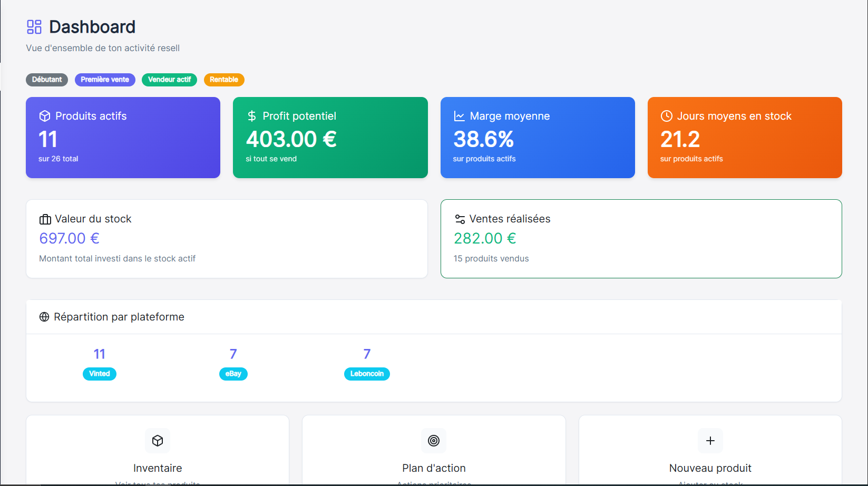
Task: Switch to the eBay platform view
Action: (x=233, y=374)
